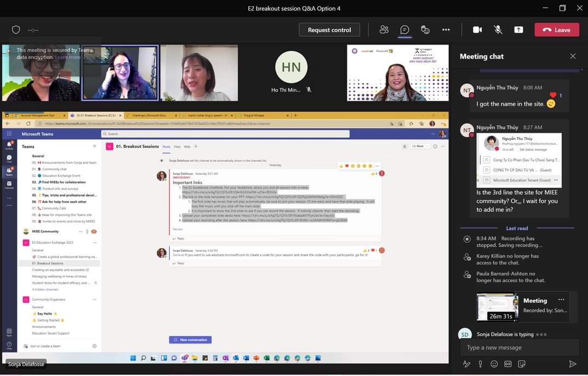Open 03. Find MIEEs for collaboration channel
Viewport: 588px width, 376px height.
pyautogui.click(x=59, y=182)
